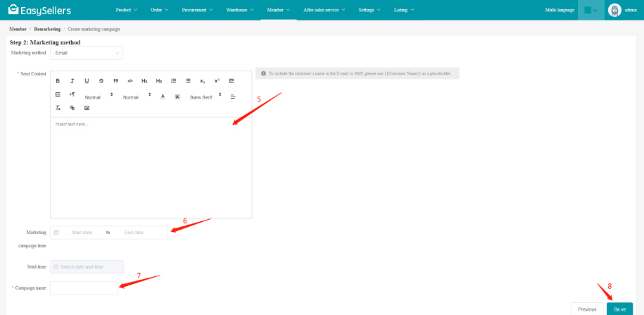This screenshot has width=644, height=315.
Task: Click the calendar icon in campaign time
Action: coord(56,233)
